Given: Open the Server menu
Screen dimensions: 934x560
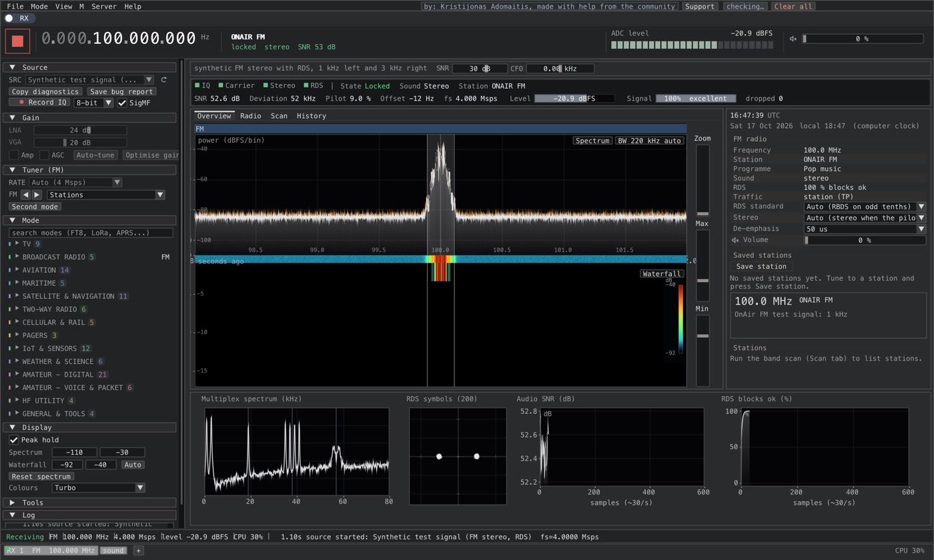Looking at the screenshot, I should click(x=103, y=6).
